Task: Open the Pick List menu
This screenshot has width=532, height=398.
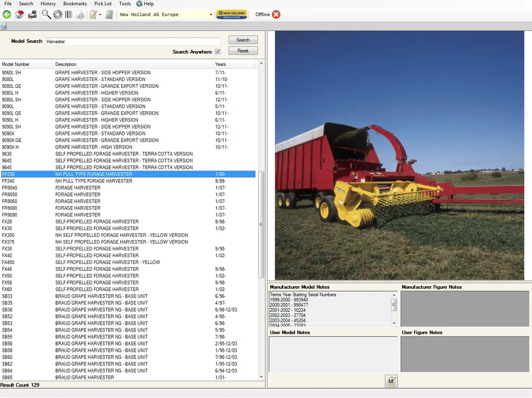Action: click(103, 4)
